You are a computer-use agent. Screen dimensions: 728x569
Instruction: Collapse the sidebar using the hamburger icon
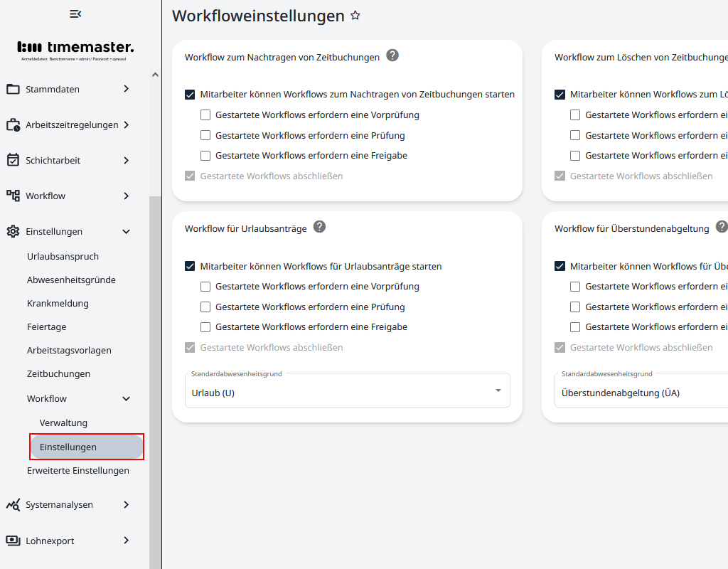point(75,14)
